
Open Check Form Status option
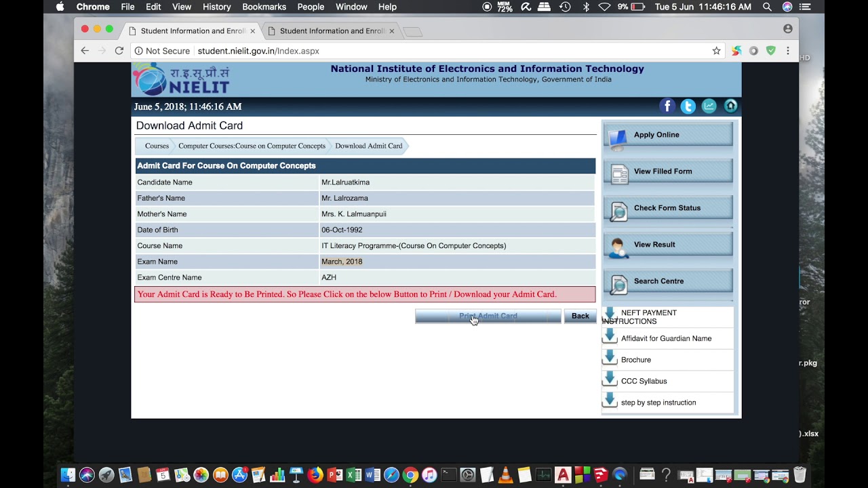tap(668, 208)
